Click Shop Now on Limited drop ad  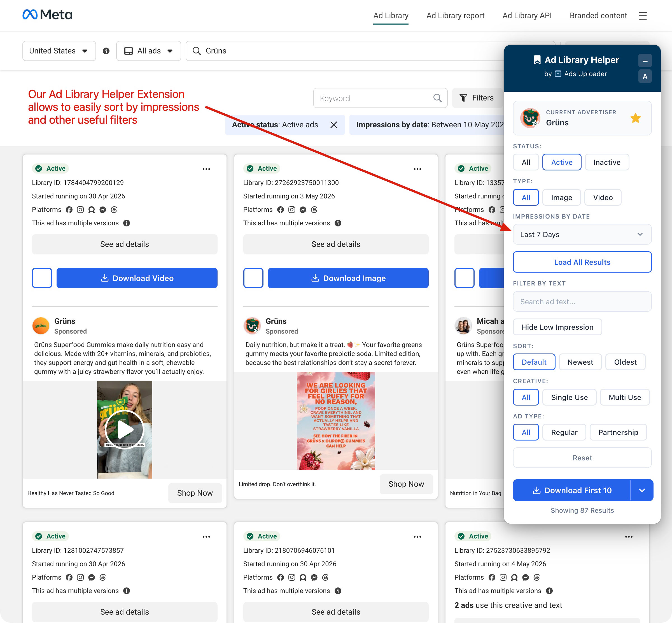[x=406, y=484]
